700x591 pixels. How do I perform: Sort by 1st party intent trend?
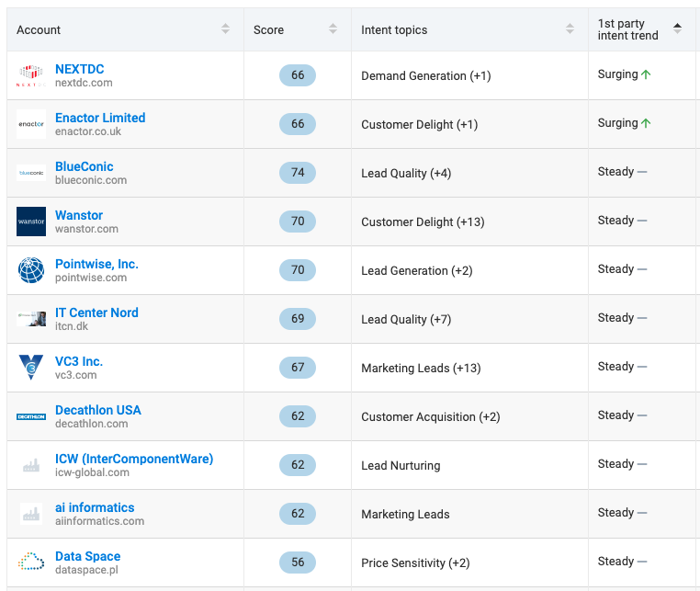click(677, 29)
